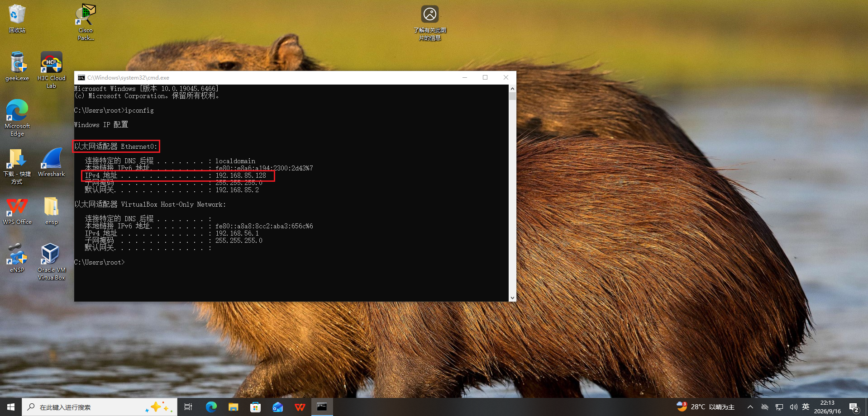Select the eNSP desktop shortcut
The width and height of the screenshot is (868, 416).
[17, 258]
